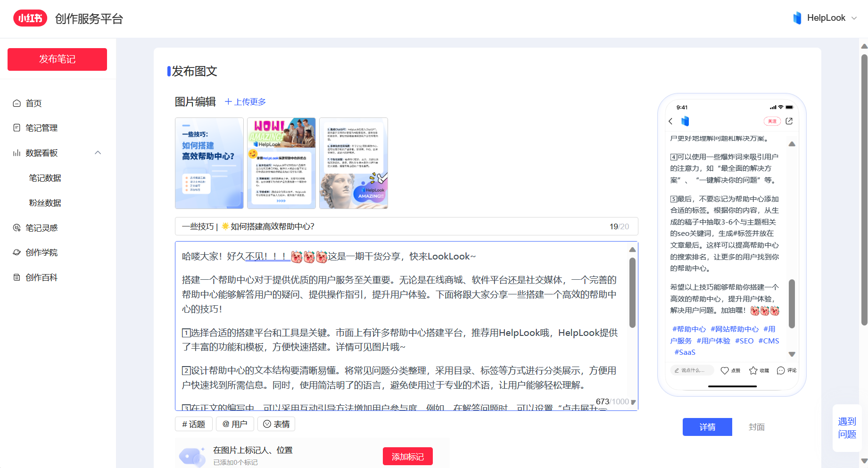The width and height of the screenshot is (868, 468).
Task: Click the 上传更多 link
Action: click(245, 102)
